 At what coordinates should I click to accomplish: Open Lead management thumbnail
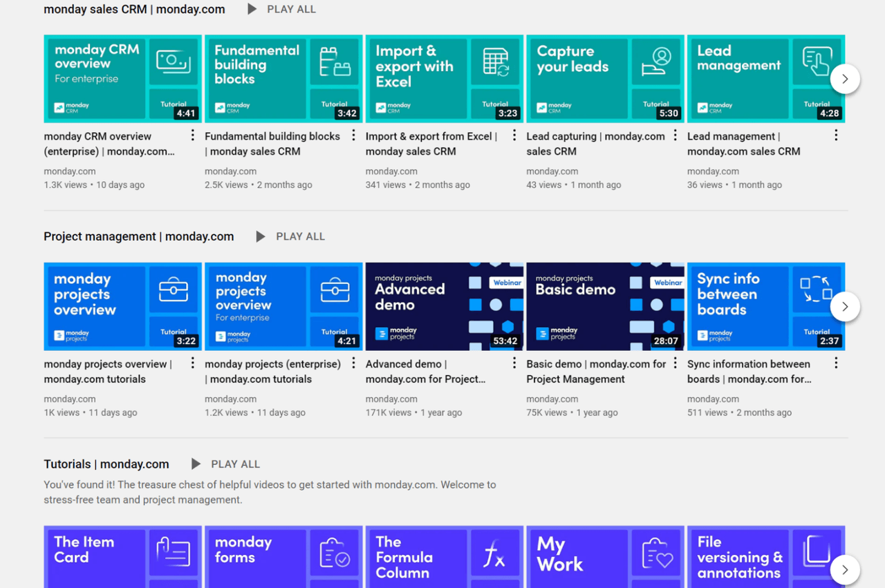[x=766, y=79]
